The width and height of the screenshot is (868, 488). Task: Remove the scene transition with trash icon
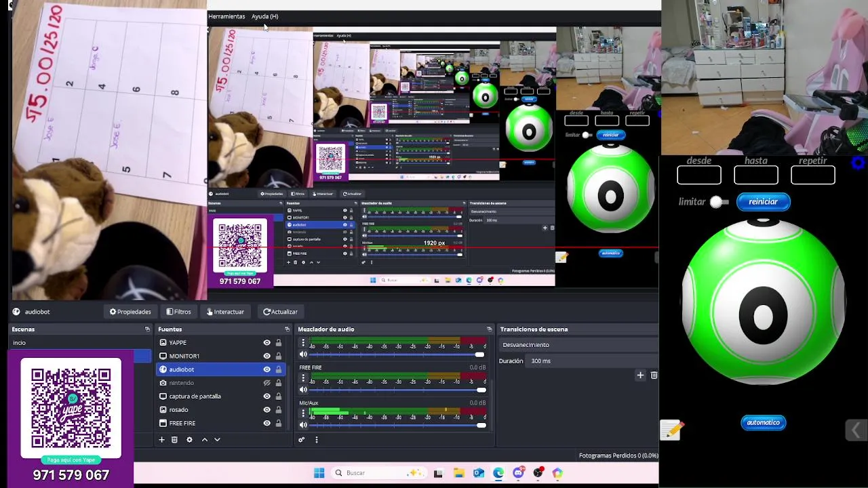tap(654, 375)
